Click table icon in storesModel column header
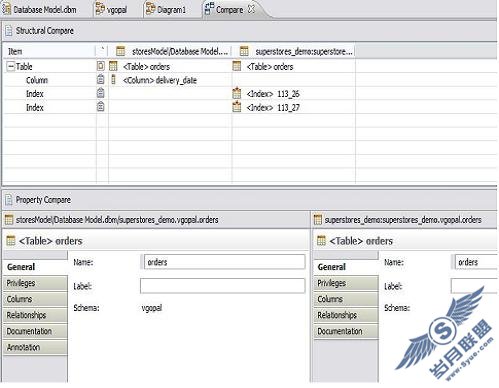 coord(120,51)
